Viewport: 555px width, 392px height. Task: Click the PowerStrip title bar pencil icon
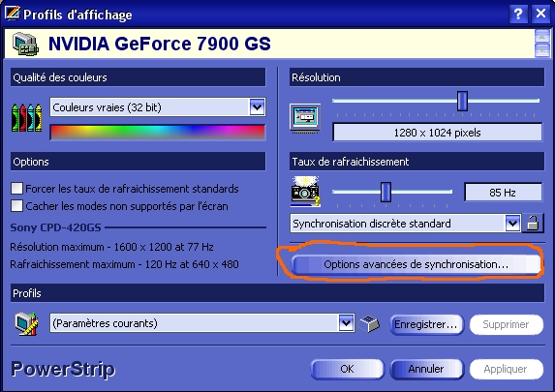[x=13, y=14]
